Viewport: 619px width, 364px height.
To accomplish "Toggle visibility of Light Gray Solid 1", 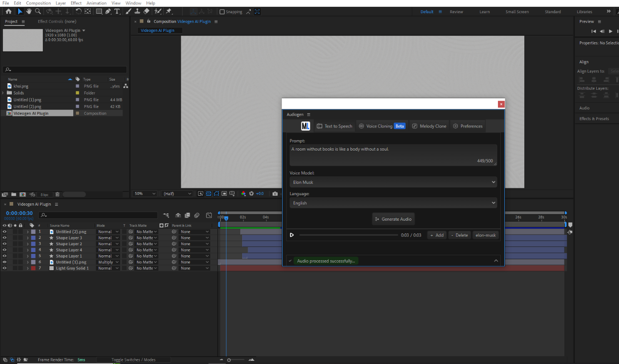I will pyautogui.click(x=5, y=268).
